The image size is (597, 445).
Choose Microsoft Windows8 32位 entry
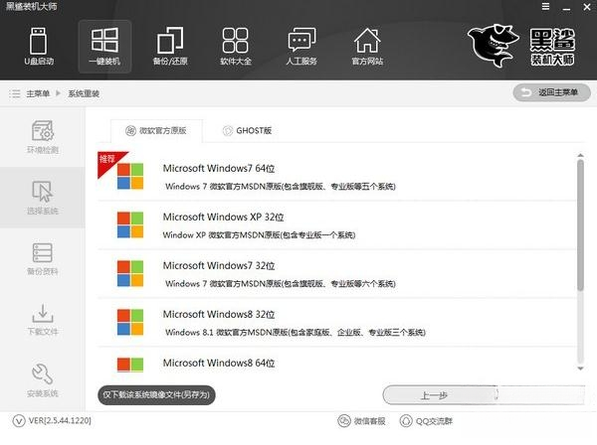click(x=337, y=323)
